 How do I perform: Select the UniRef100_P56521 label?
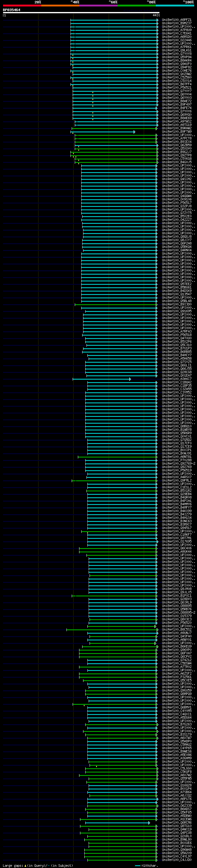point(176,88)
